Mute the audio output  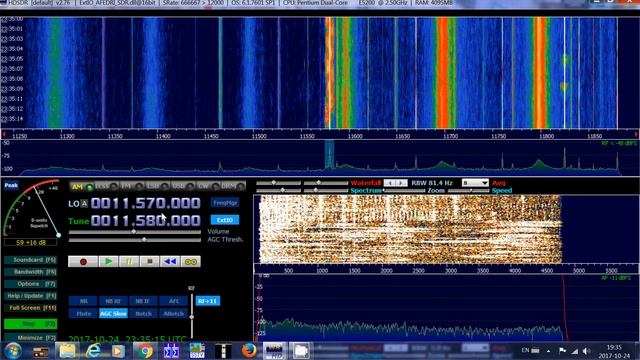pyautogui.click(x=83, y=313)
